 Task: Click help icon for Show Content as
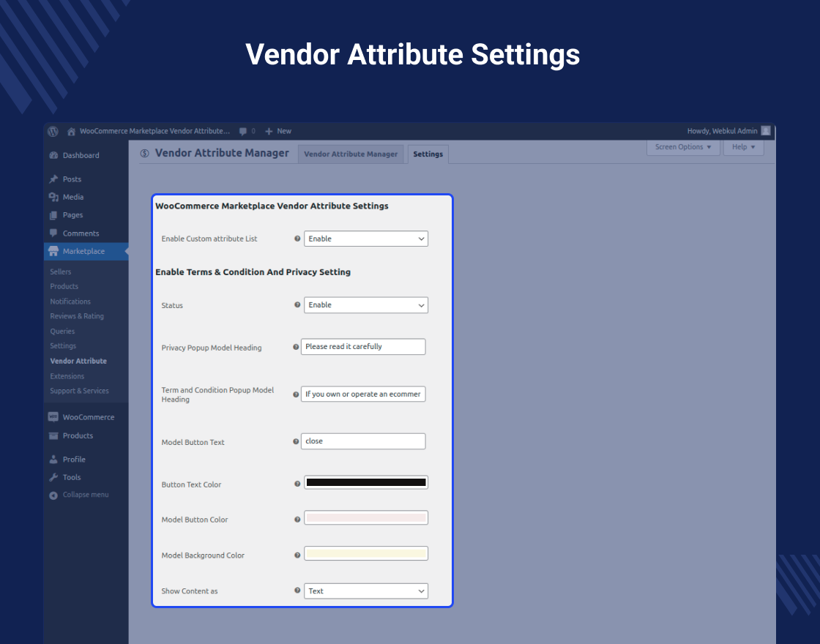[297, 591]
